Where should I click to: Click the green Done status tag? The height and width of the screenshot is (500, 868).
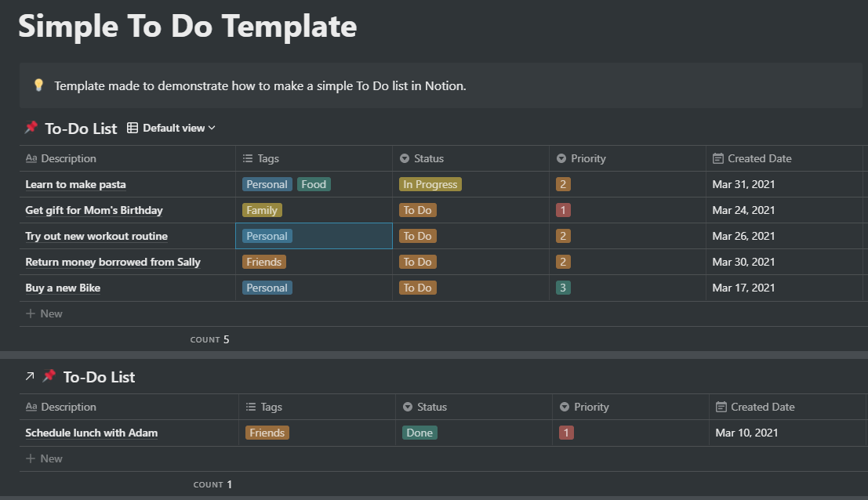(x=419, y=433)
